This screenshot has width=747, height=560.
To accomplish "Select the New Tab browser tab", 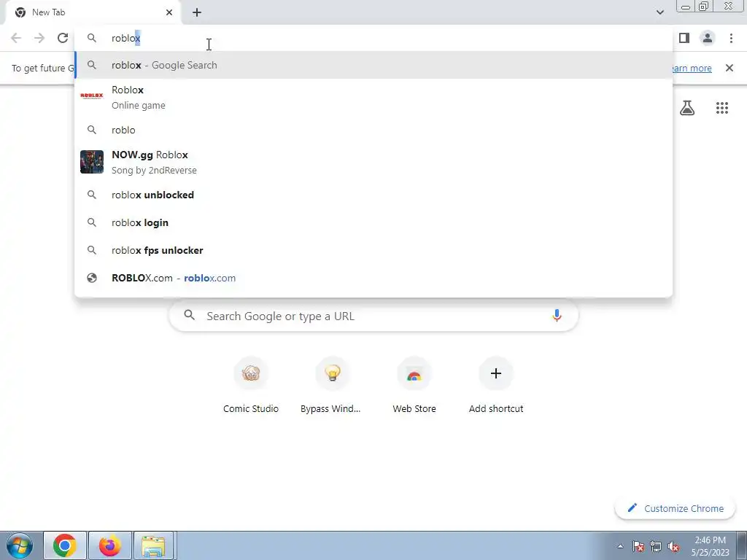I will (x=93, y=12).
